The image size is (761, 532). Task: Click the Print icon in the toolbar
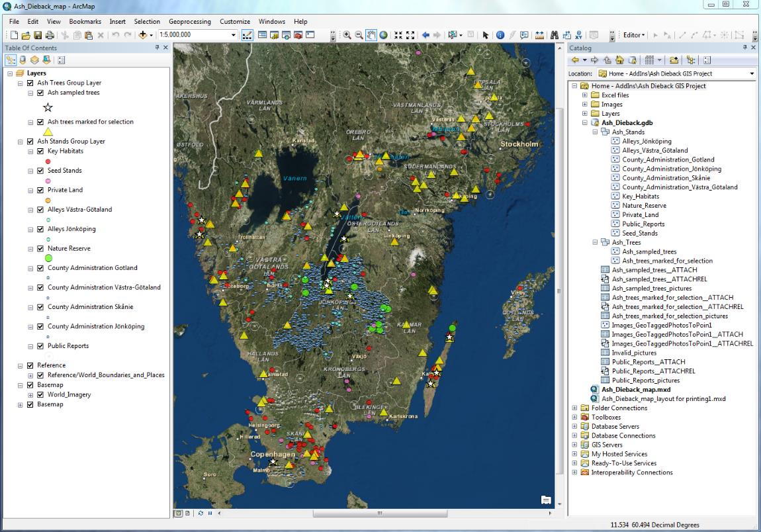pos(50,35)
